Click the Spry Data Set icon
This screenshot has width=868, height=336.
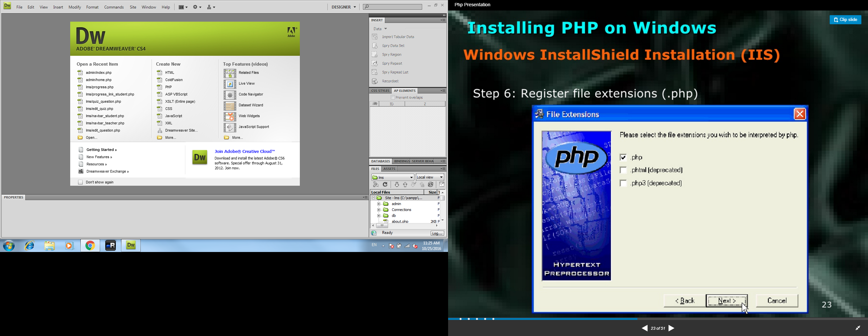click(375, 46)
